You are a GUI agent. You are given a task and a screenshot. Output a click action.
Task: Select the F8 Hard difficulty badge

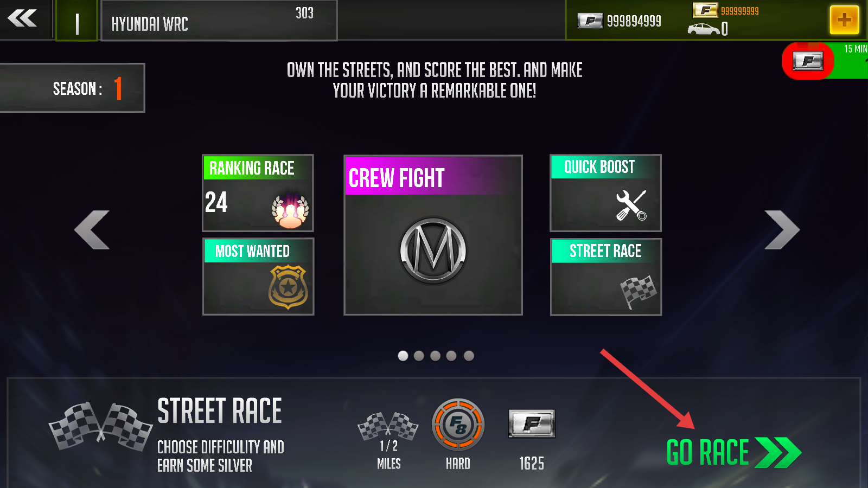(x=458, y=425)
